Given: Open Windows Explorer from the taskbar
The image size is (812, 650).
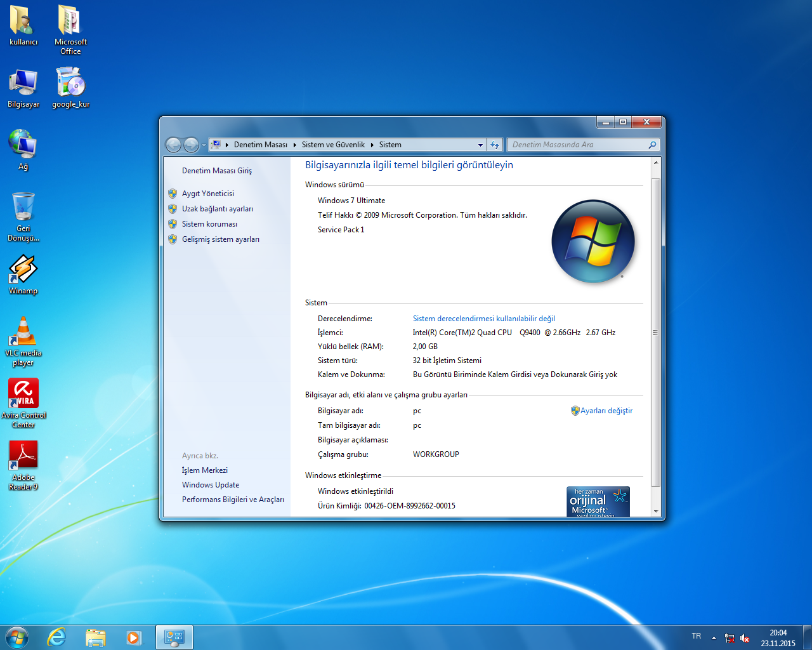Looking at the screenshot, I should [96, 637].
